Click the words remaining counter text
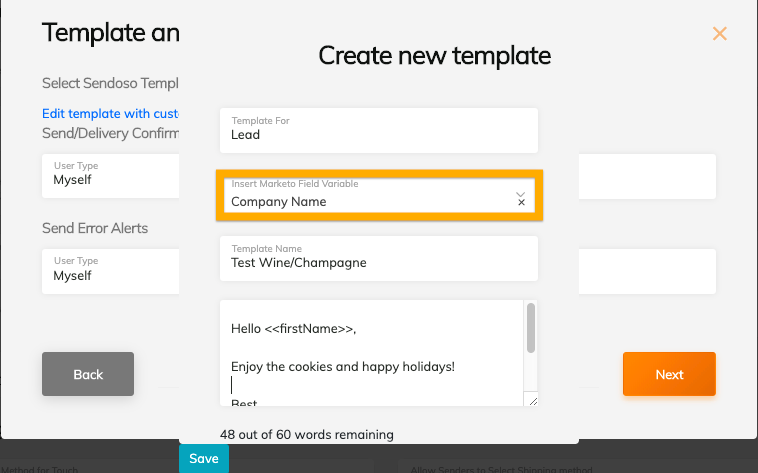This screenshot has height=473, width=758. [x=306, y=434]
